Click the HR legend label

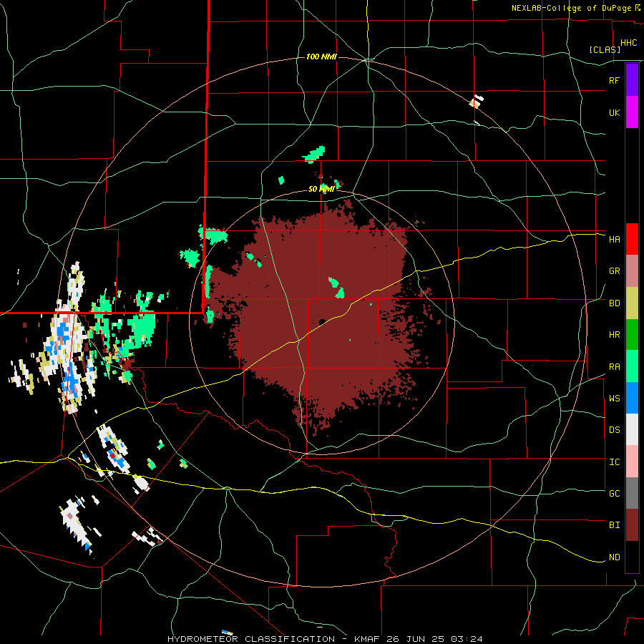click(615, 335)
